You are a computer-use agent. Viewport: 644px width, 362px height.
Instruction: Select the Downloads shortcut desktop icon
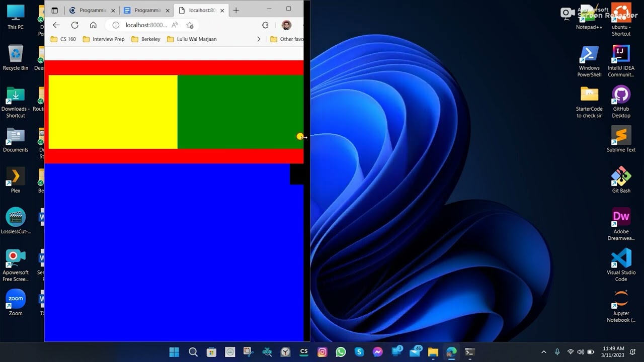[16, 103]
